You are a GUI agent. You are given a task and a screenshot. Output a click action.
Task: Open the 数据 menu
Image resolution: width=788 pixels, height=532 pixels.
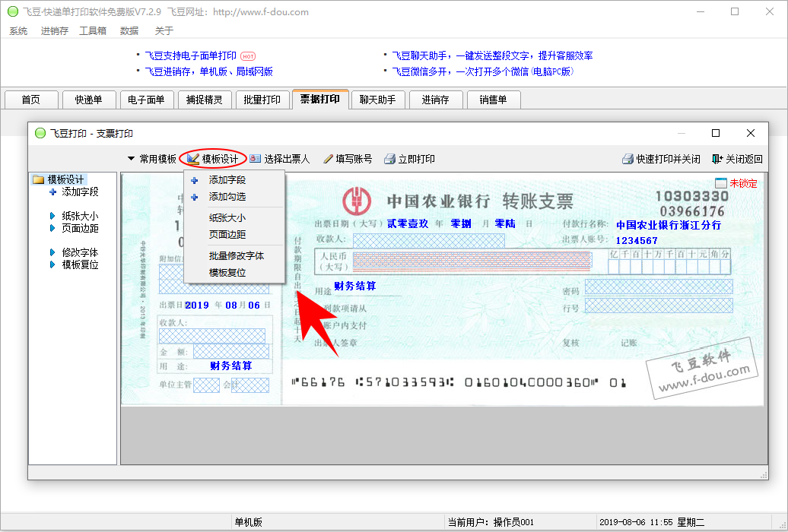(x=129, y=30)
